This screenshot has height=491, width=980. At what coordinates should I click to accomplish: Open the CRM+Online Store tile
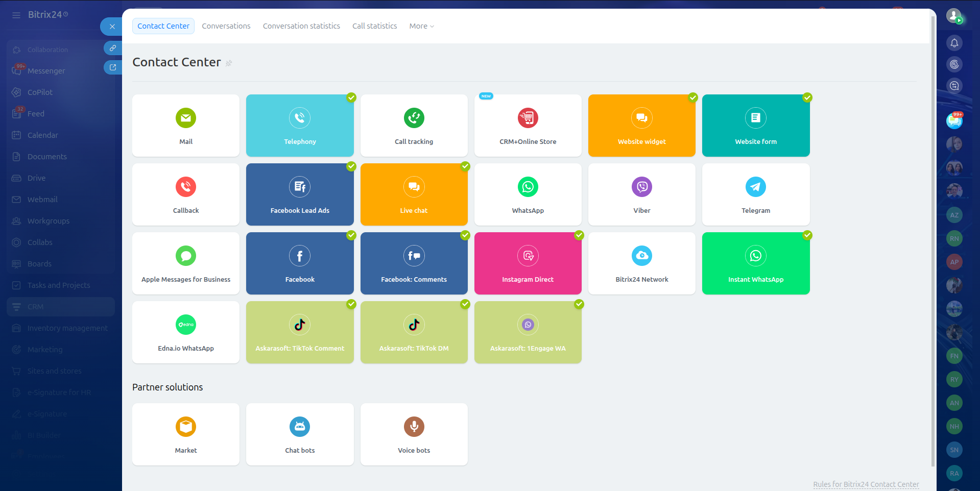coord(528,126)
